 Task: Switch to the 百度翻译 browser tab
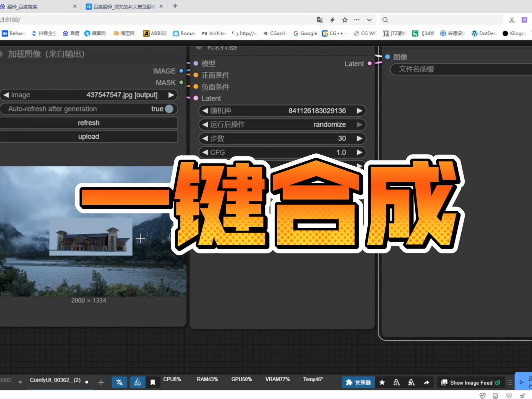(124, 7)
